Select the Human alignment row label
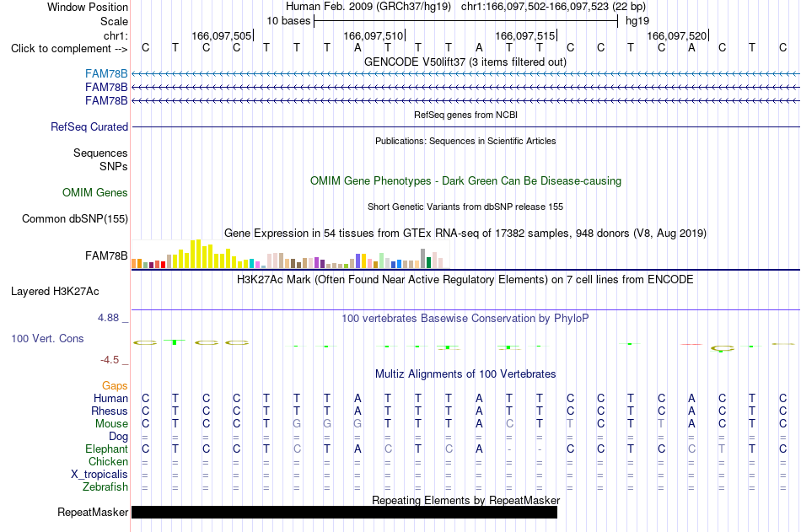The height and width of the screenshot is (532, 801). coord(110,398)
